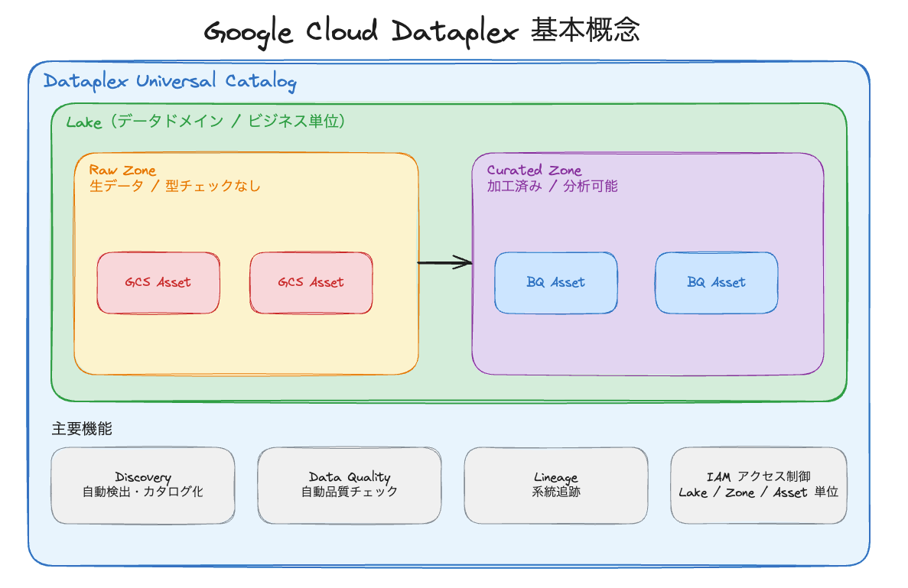Screen dimensions: 908x588
Task: Select the Lineage 系統追跡 box
Action: 556,486
